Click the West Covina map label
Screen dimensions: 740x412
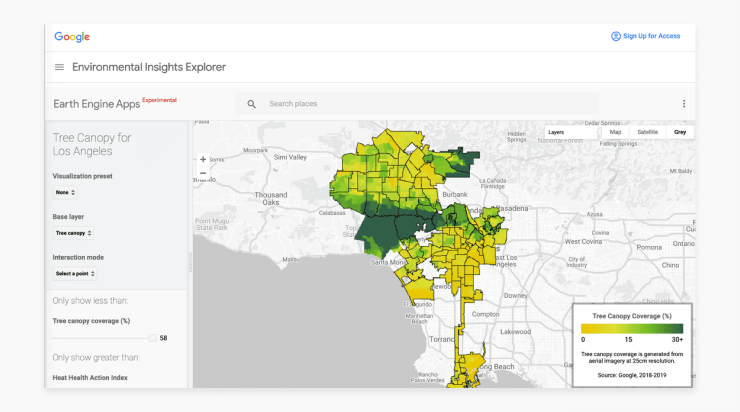coord(583,242)
